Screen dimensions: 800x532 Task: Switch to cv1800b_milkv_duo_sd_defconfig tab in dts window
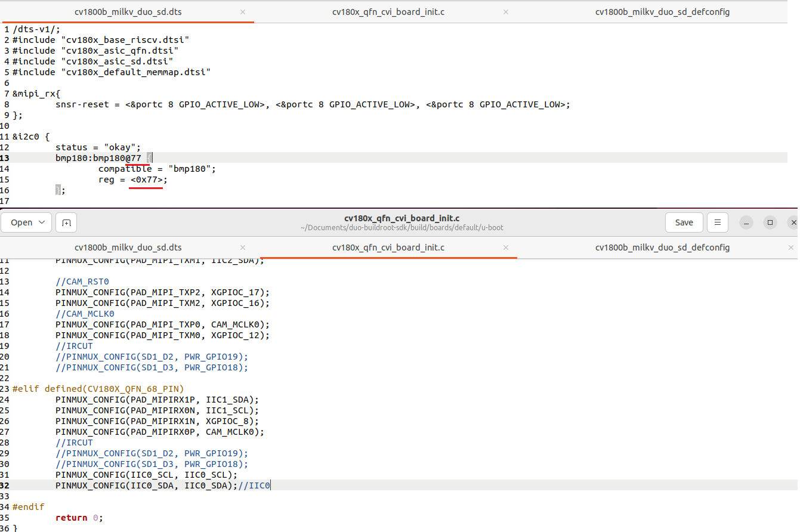click(662, 12)
